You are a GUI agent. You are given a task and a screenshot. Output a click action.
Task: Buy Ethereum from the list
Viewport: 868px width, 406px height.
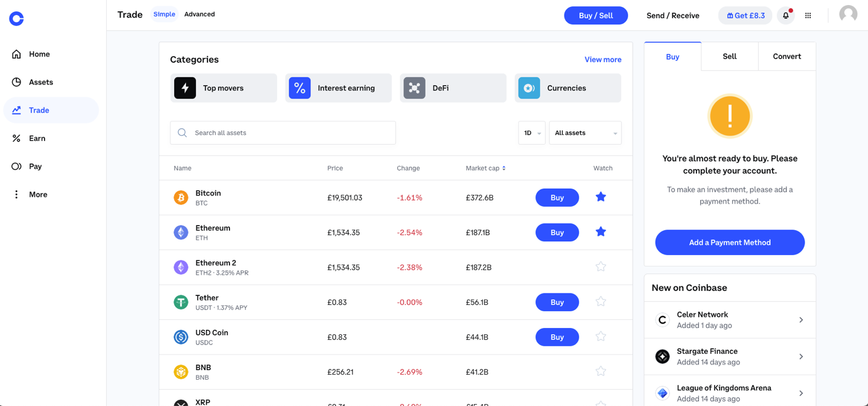point(557,233)
